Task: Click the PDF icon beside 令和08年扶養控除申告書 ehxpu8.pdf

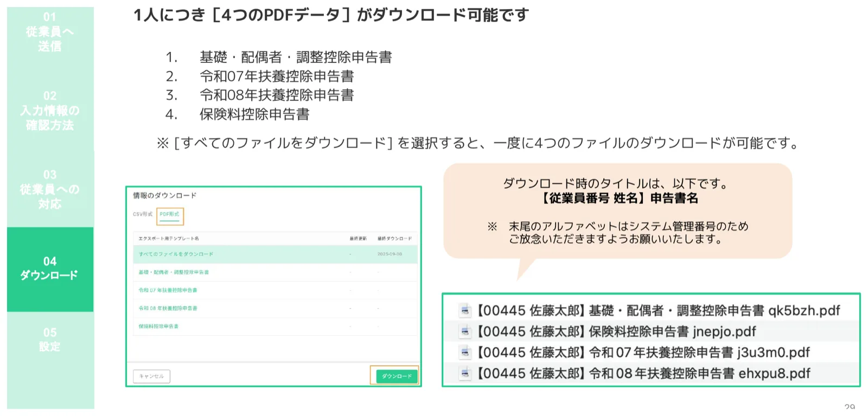Action: (x=465, y=373)
